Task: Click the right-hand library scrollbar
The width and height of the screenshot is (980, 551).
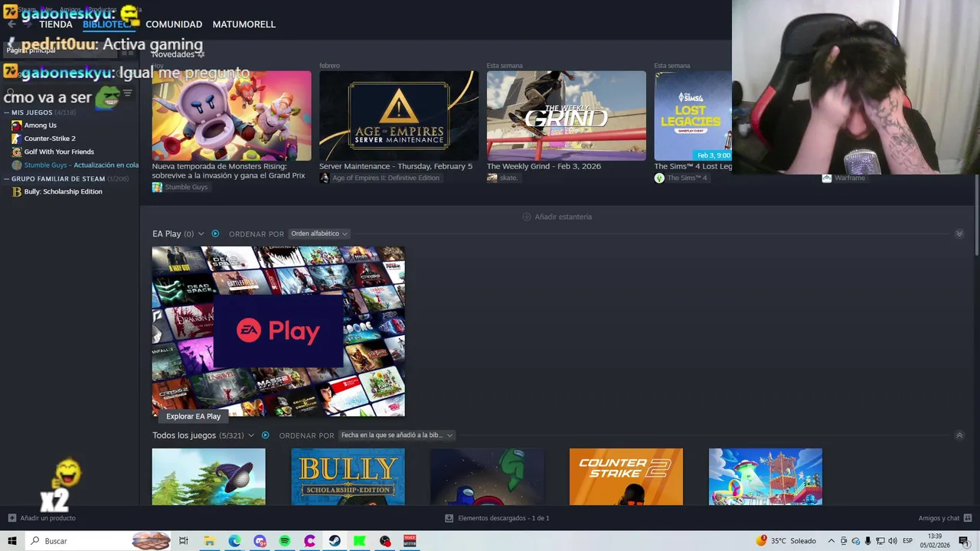Action: coord(976,217)
